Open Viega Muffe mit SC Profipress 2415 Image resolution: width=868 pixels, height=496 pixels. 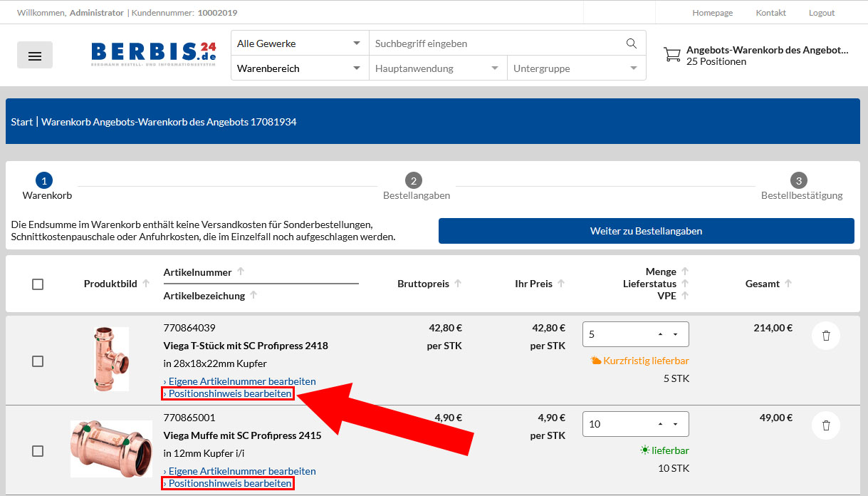pos(242,435)
